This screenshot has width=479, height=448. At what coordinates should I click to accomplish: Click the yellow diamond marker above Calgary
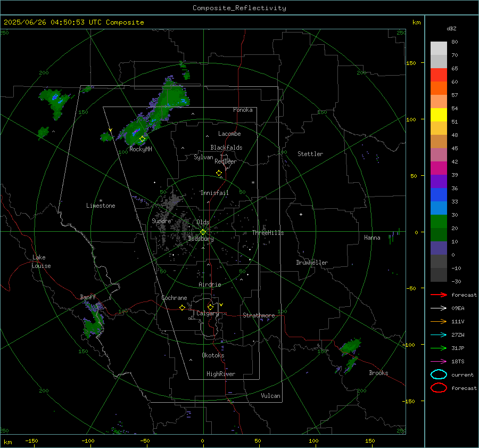pos(210,307)
